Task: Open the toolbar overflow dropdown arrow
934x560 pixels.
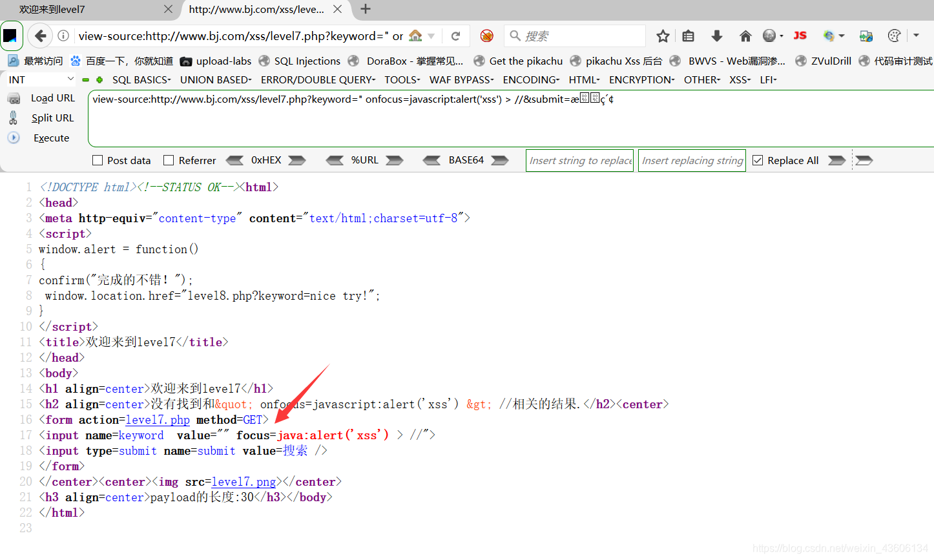Action: [916, 36]
